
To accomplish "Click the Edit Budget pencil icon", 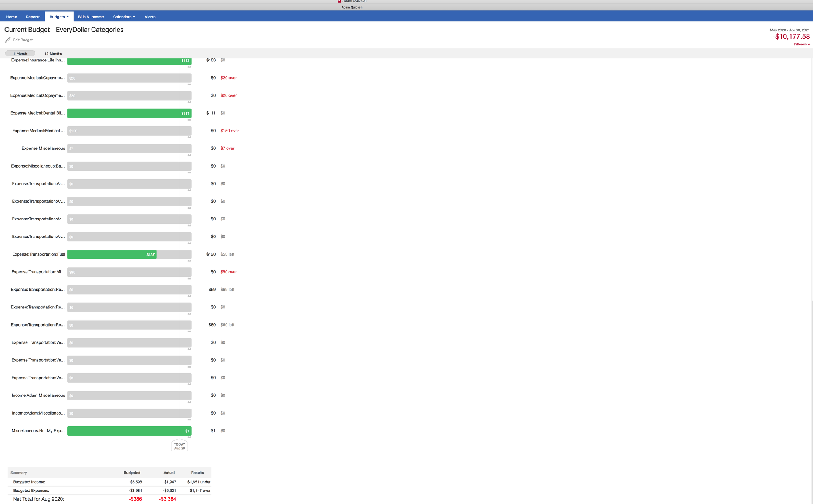I will coord(7,40).
